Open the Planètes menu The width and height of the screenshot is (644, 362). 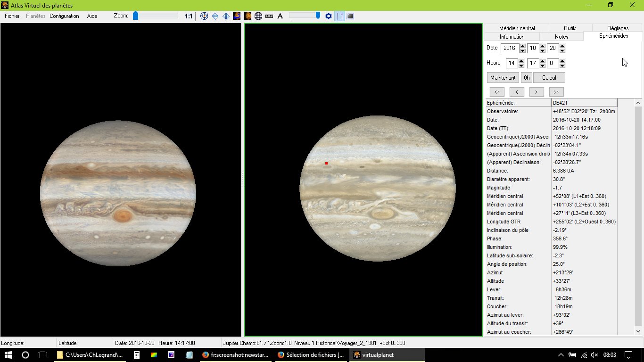36,16
